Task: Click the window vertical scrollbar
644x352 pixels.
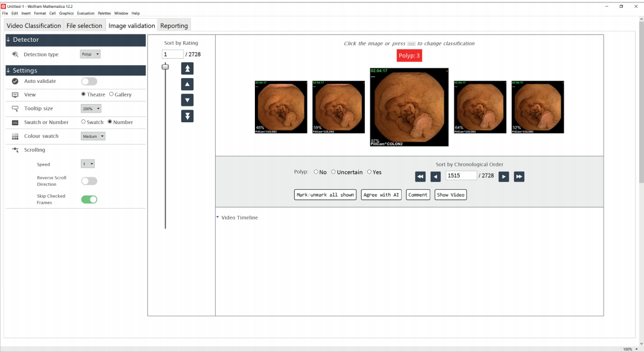Action: click(x=641, y=103)
